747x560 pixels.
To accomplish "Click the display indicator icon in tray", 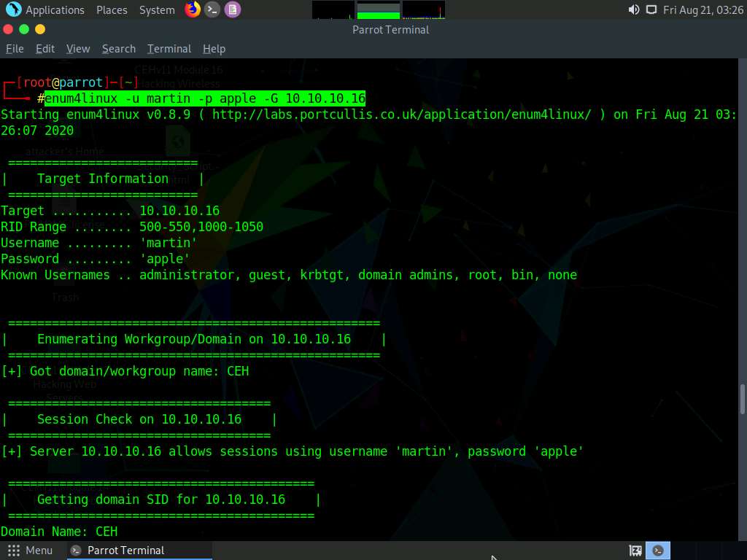I will point(651,9).
